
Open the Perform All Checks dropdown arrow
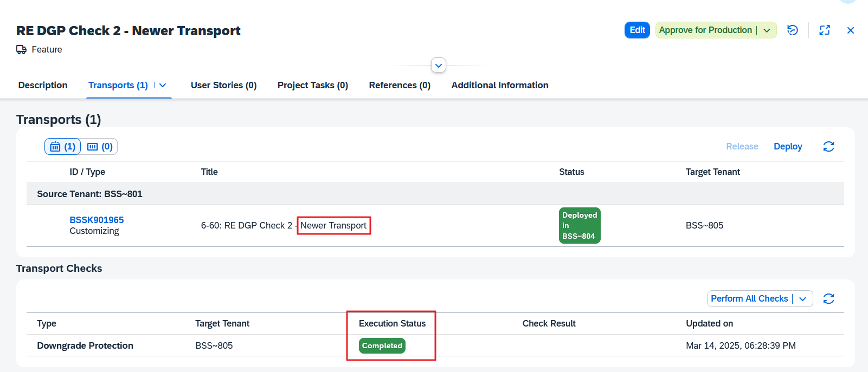802,299
